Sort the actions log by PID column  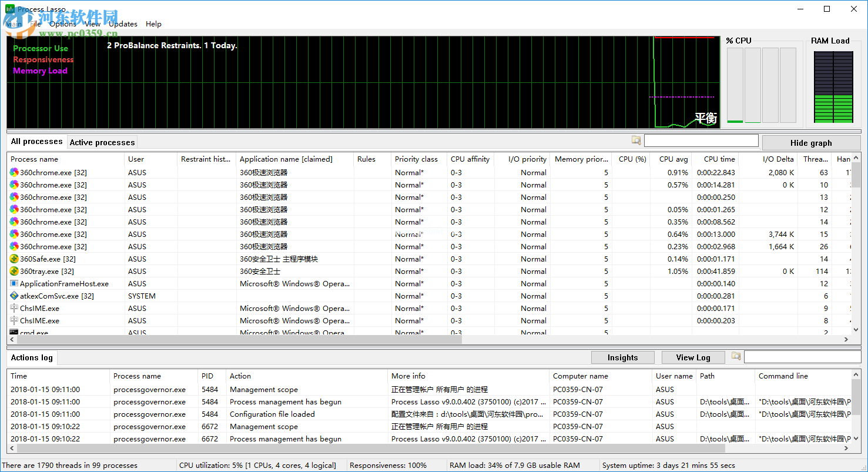coord(212,376)
